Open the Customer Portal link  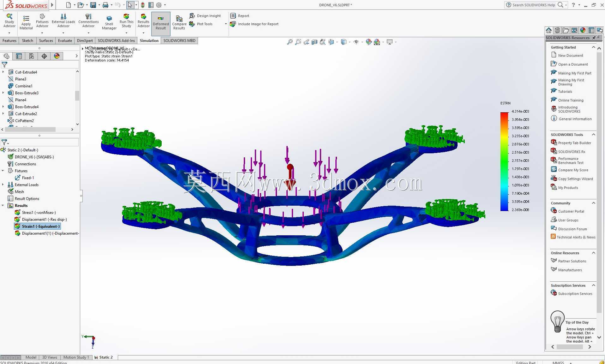[x=567, y=211]
